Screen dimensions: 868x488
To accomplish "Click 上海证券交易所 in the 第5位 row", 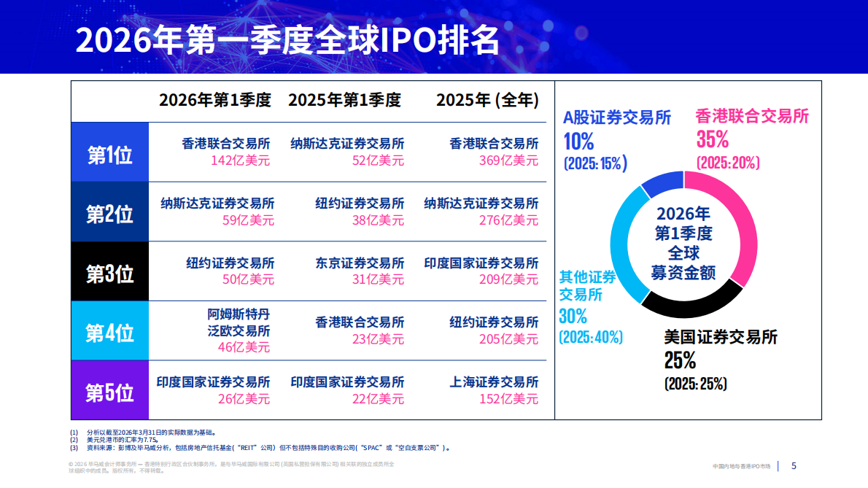I will click(x=494, y=382).
